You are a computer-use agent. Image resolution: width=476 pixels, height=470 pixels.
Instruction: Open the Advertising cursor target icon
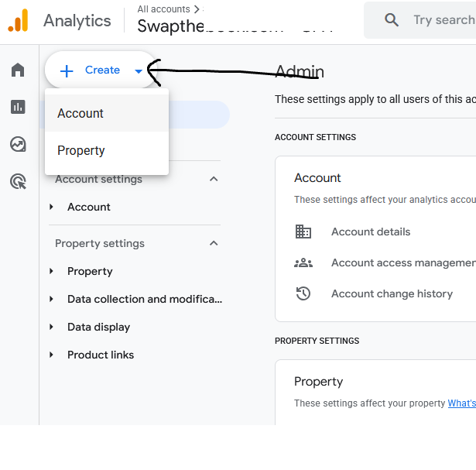point(19,181)
